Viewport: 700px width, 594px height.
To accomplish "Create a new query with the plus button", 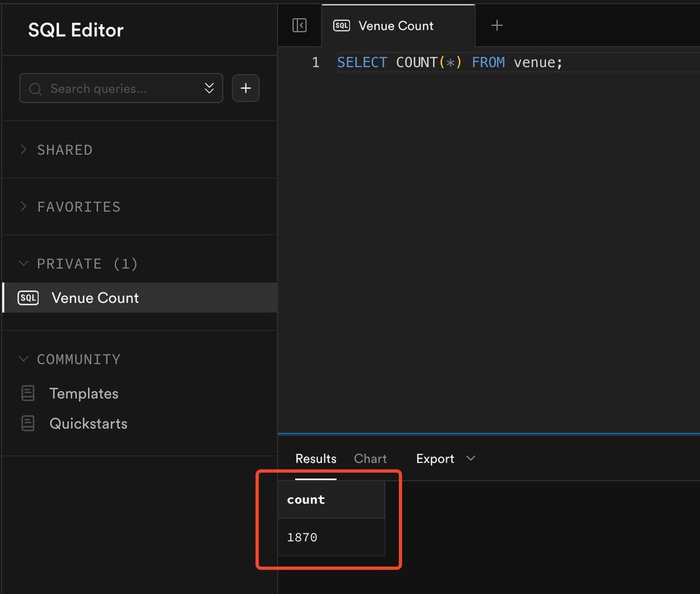I will tap(246, 88).
